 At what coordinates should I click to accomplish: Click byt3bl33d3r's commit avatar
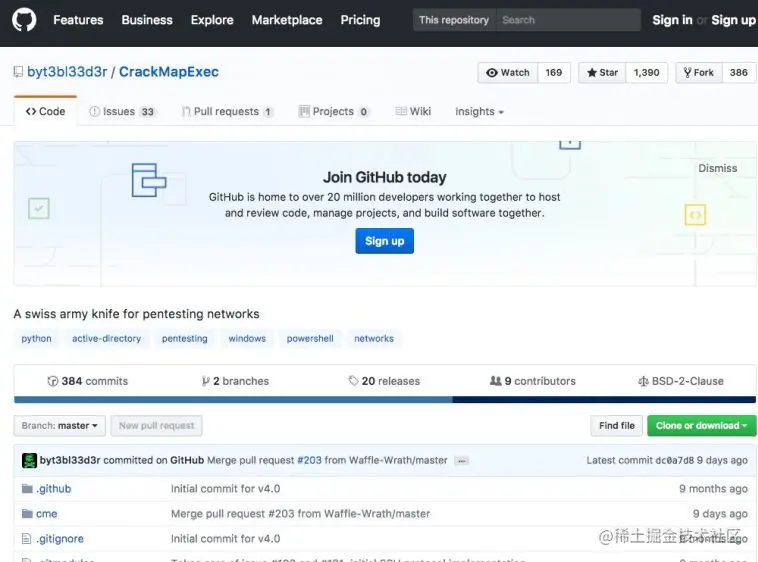click(x=29, y=460)
